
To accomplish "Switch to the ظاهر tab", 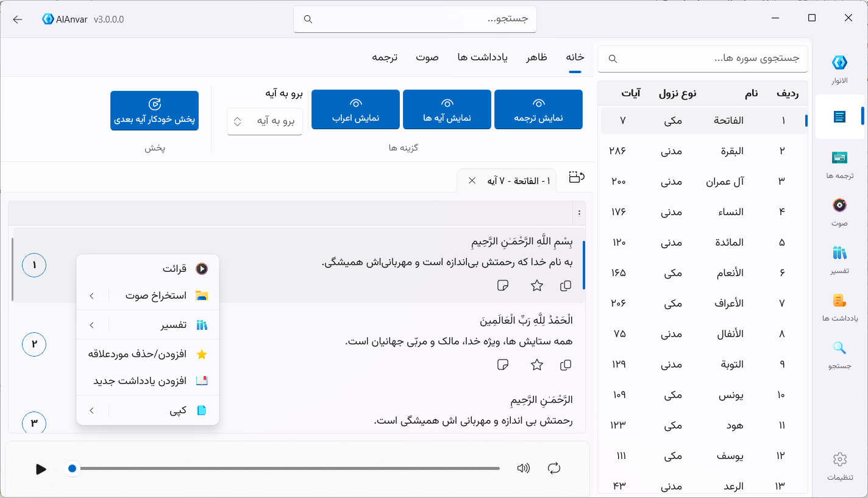I will (537, 57).
